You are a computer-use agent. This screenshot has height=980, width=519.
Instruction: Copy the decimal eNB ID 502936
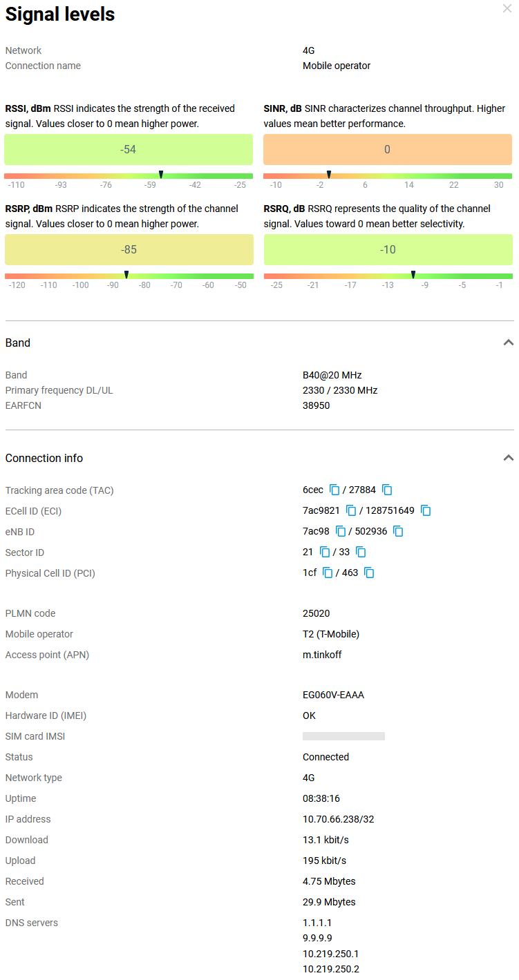click(x=399, y=531)
